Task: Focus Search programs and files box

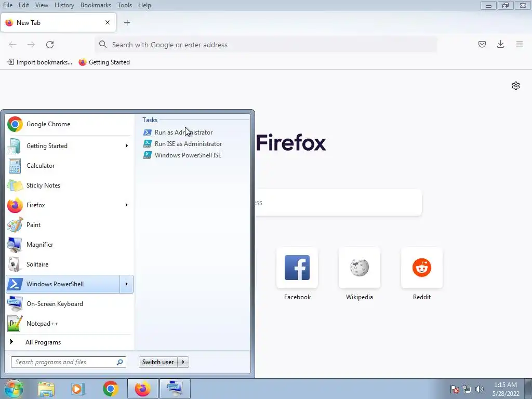Action: pyautogui.click(x=69, y=362)
